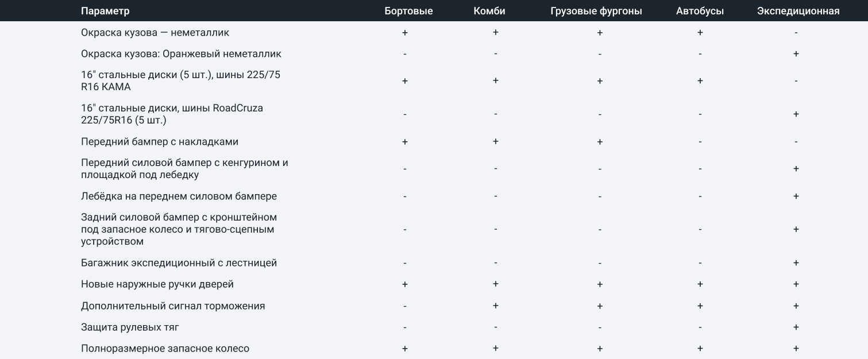Click the 'Передний бампер с накладками' row label

pos(160,142)
